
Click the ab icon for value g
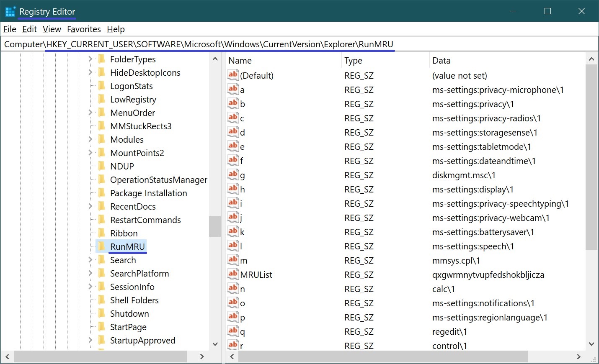[x=233, y=174]
